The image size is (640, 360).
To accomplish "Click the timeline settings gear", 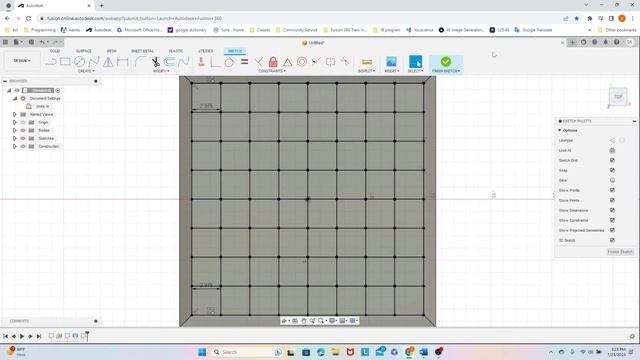I will [x=632, y=336].
